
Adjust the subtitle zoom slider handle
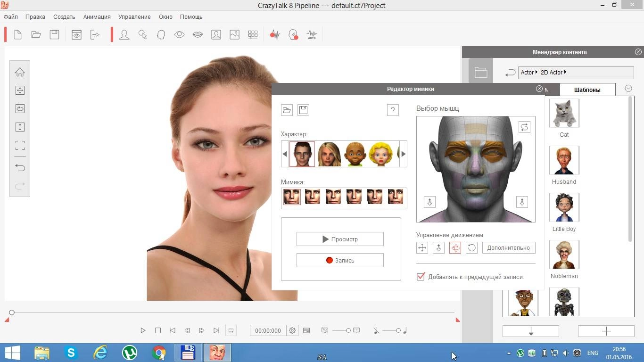click(348, 330)
